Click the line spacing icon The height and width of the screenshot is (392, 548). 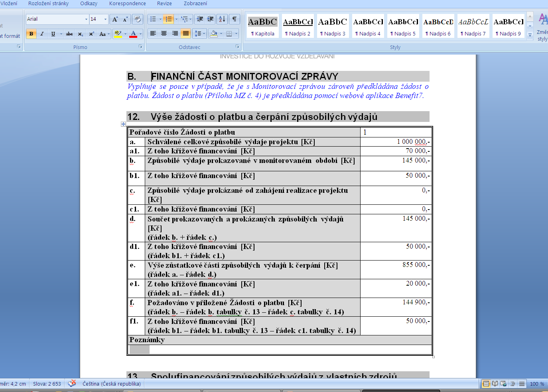pyautogui.click(x=198, y=34)
